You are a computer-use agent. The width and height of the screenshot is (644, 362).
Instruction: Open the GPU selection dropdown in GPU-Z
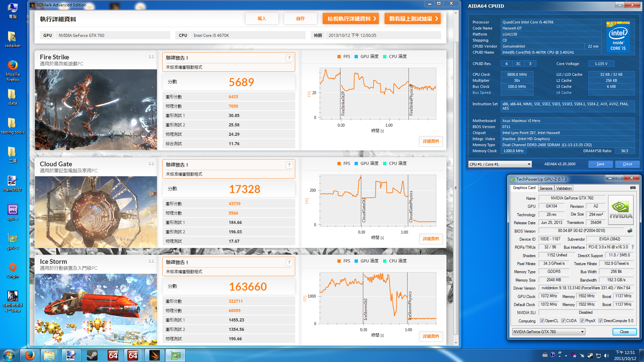point(548,332)
